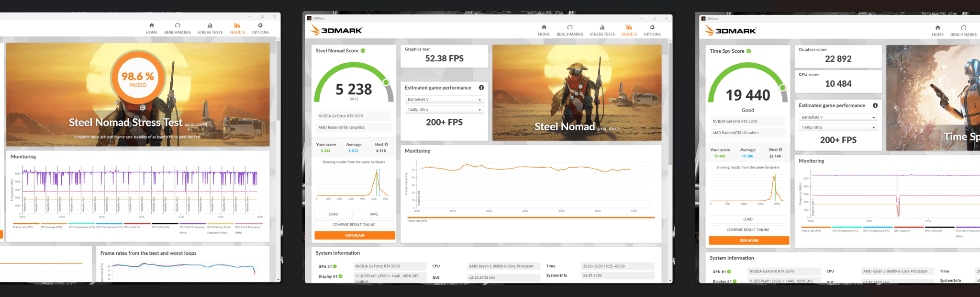Click the Steel Nomad Stress Test banner image
Viewport: 980px width, 297px height.
coord(138,94)
